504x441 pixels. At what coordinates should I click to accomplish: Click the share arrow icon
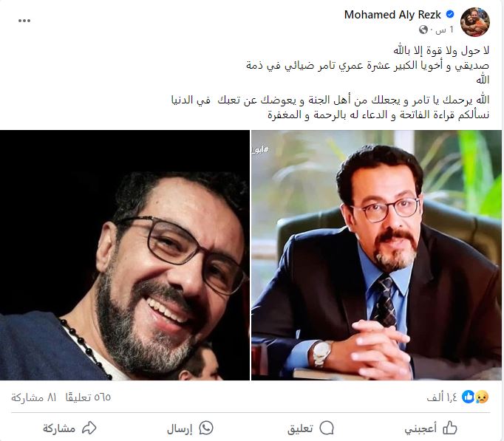coord(89,428)
